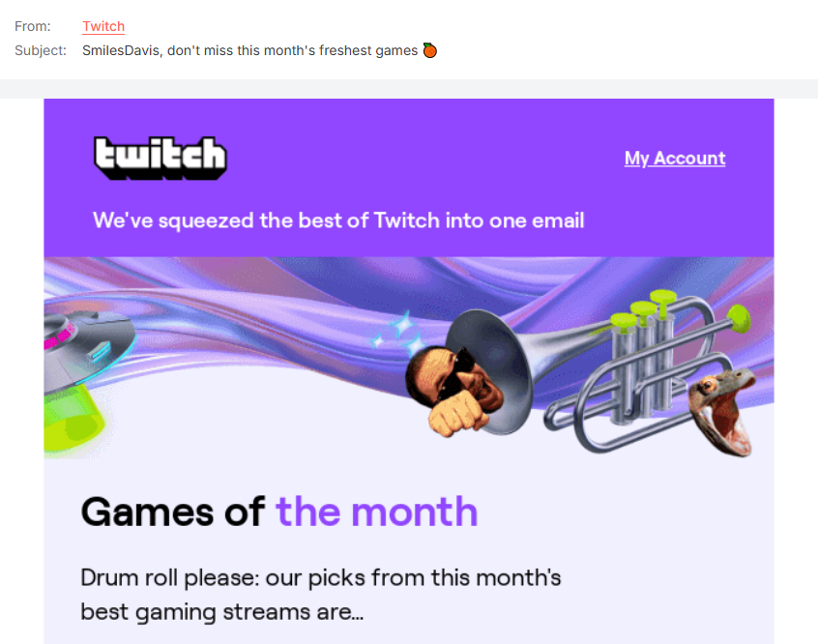
Task: Open the My Account link
Action: click(x=674, y=159)
